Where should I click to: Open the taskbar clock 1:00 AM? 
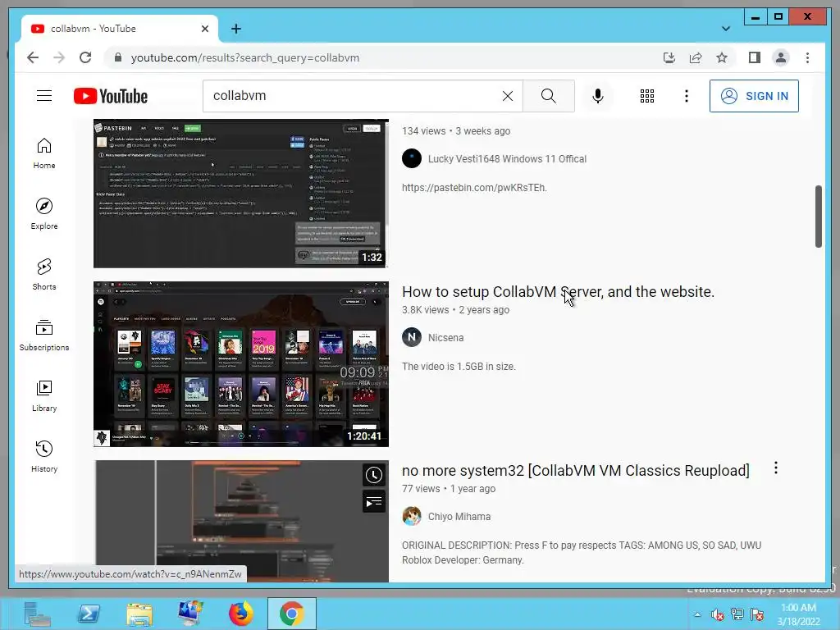click(798, 614)
